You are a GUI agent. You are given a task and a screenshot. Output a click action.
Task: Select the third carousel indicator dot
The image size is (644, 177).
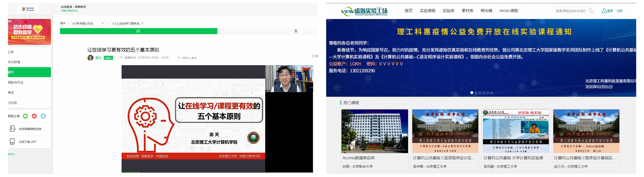click(480, 93)
